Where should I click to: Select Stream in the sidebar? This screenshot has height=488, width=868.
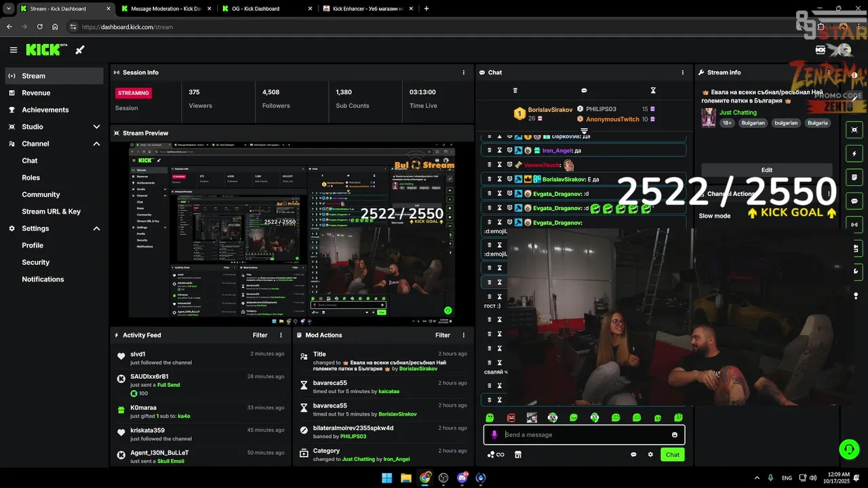[x=54, y=76]
